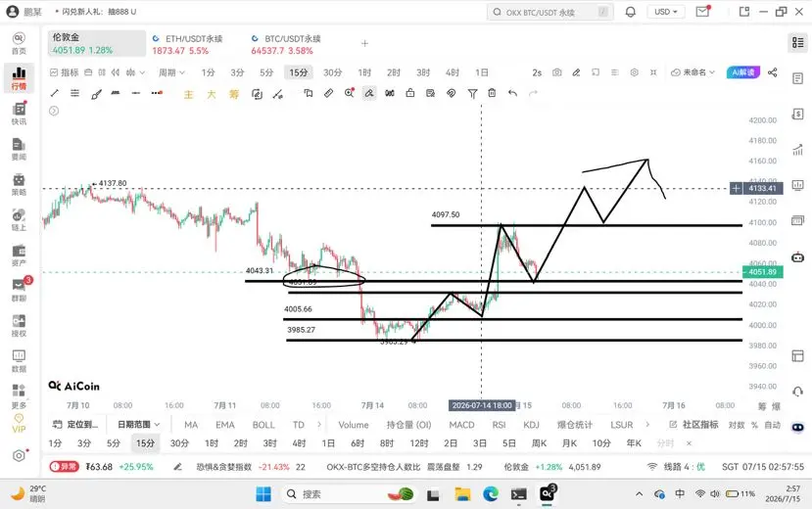Click the 社区指标 community indicators button
This screenshot has height=509, width=812.
(x=693, y=425)
